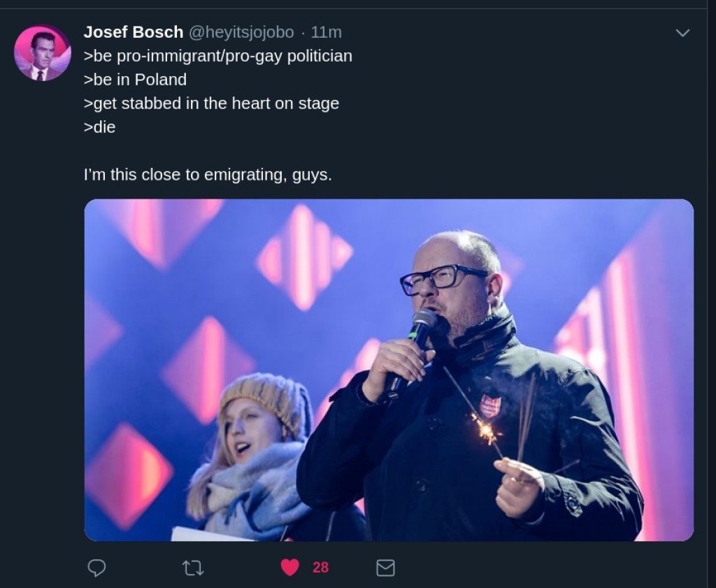Open the @heyitsjojobo handle link
716x588 pixels.
pos(241,32)
